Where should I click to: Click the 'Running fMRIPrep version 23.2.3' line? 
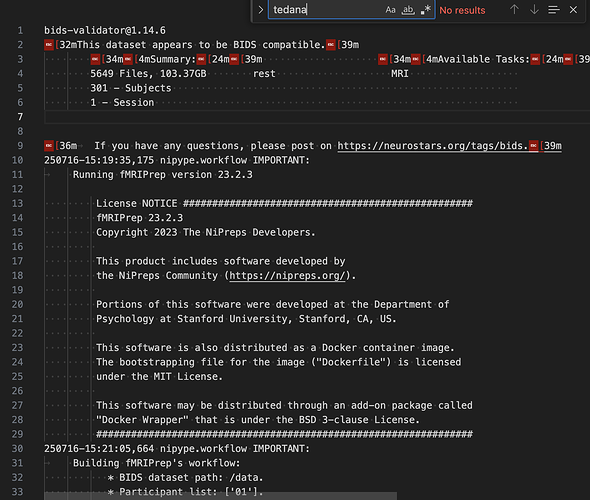(x=163, y=175)
